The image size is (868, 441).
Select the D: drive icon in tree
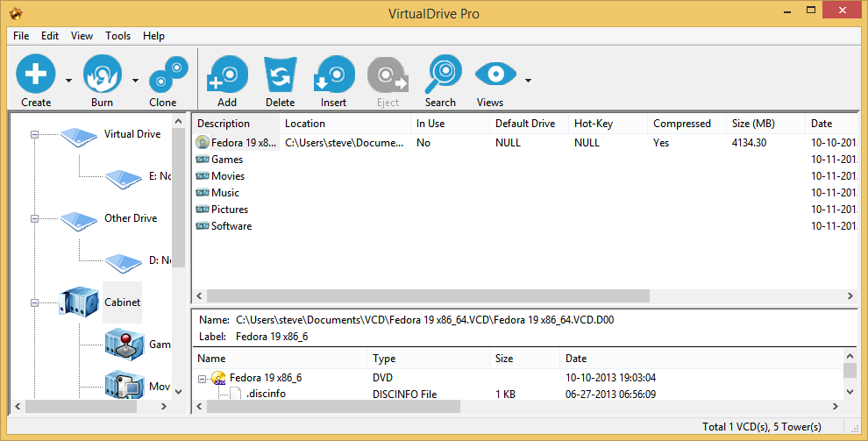(x=124, y=263)
